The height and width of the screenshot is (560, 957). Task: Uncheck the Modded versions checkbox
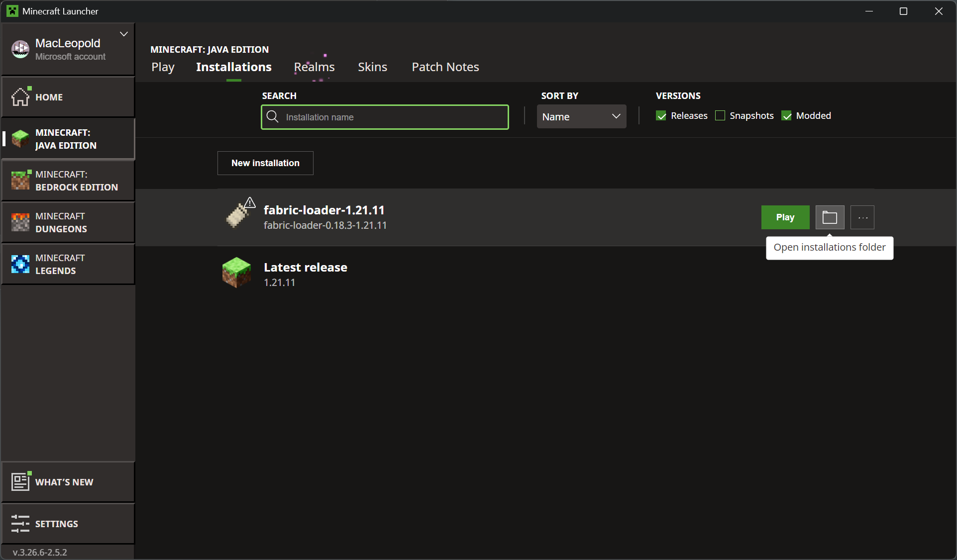point(787,115)
